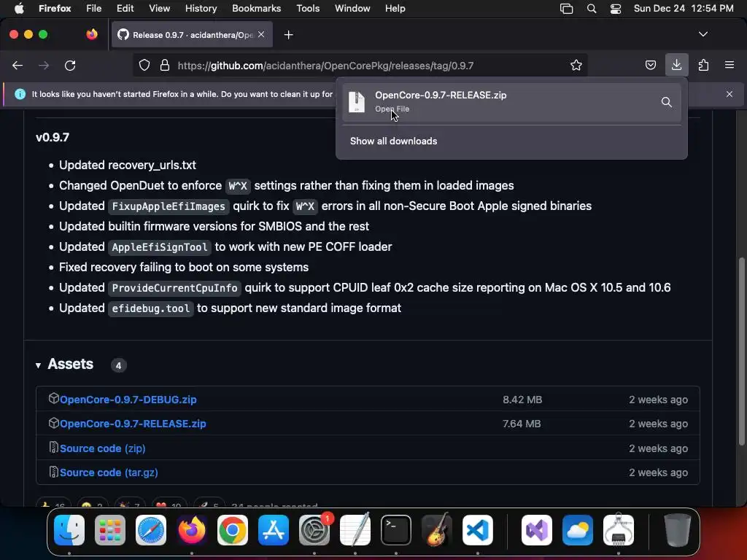Open the Edit menu
This screenshot has height=560, width=747.
(125, 8)
